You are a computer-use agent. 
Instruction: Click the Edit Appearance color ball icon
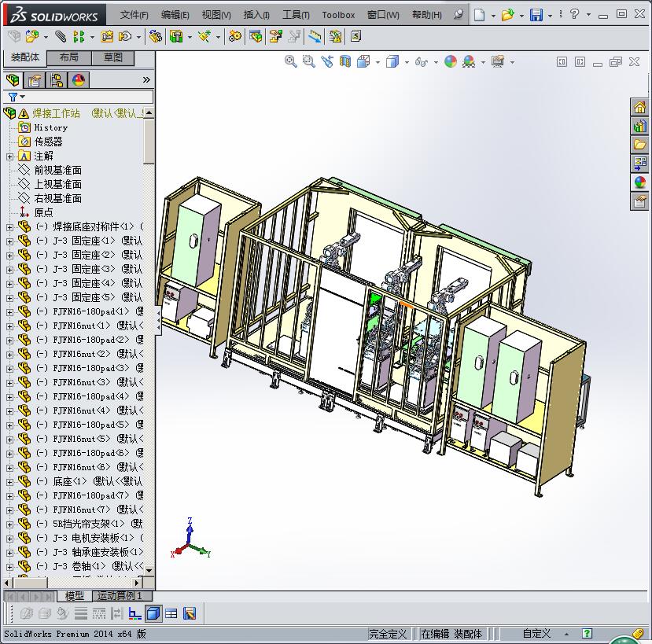pos(451,62)
